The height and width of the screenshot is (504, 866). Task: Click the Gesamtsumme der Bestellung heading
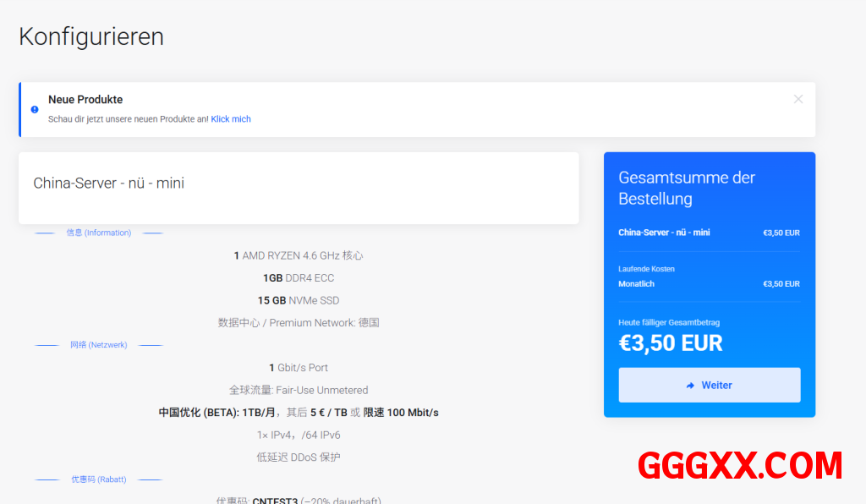coord(687,188)
